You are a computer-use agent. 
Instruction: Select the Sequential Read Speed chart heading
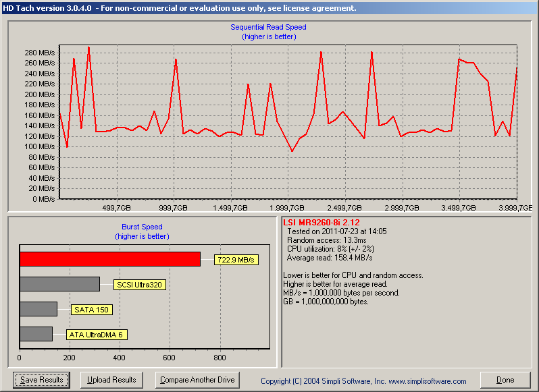(x=268, y=27)
